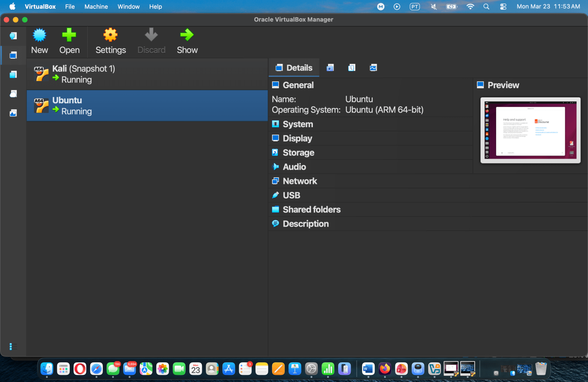Open Spotlight search in the menu bar
The width and height of the screenshot is (588, 382).
(486, 7)
